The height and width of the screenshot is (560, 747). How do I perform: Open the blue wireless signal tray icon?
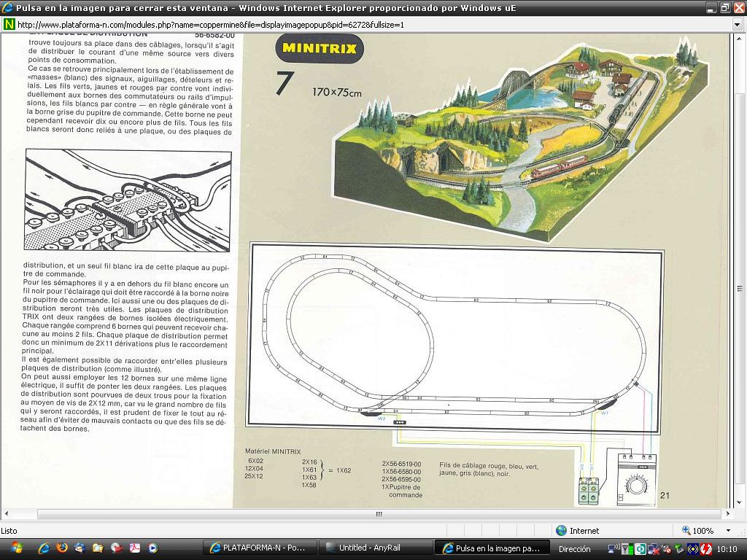[692, 549]
